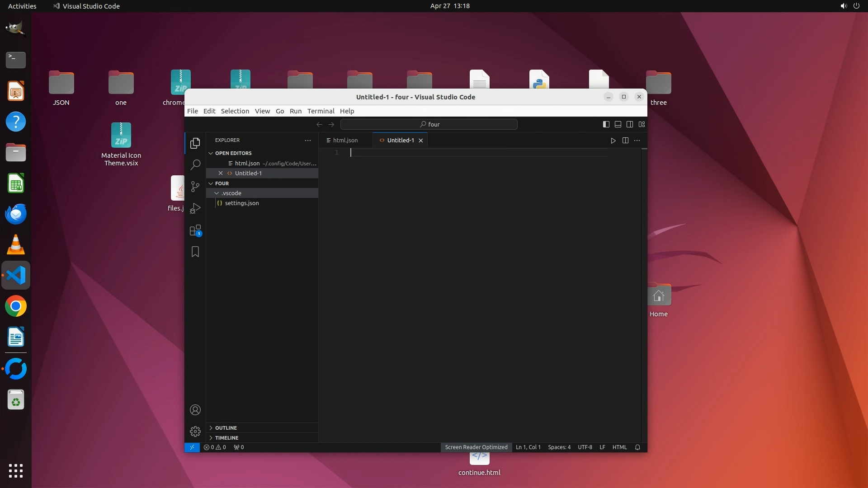The image size is (868, 488).
Task: Click Spaces: 4 indentation setting
Action: click(559, 447)
